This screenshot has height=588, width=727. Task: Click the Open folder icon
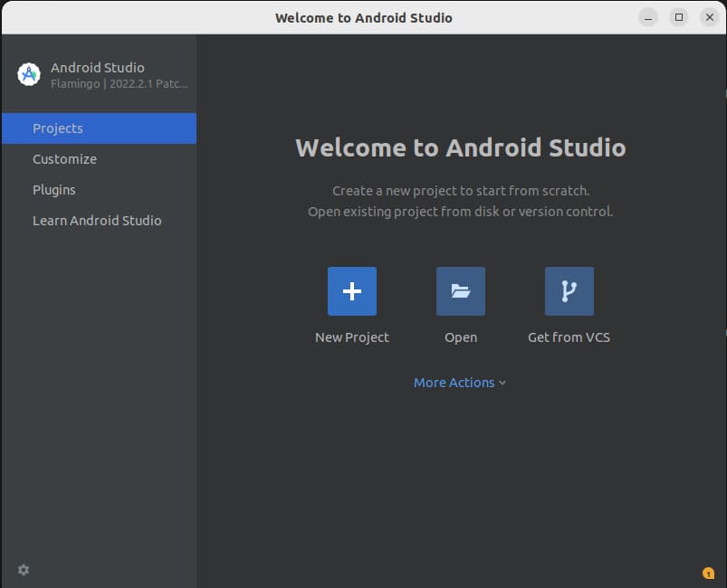tap(461, 291)
